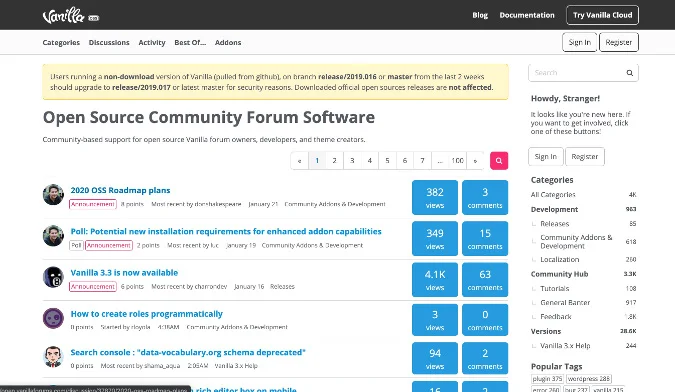Viewport: 675px width, 392px height.
Task: Click Try Vanilla Cloud button
Action: pyautogui.click(x=603, y=15)
